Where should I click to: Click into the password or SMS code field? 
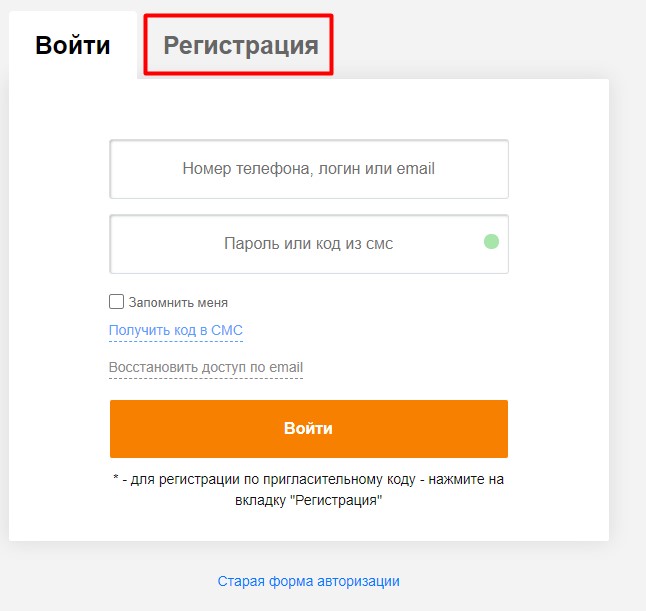point(300,243)
